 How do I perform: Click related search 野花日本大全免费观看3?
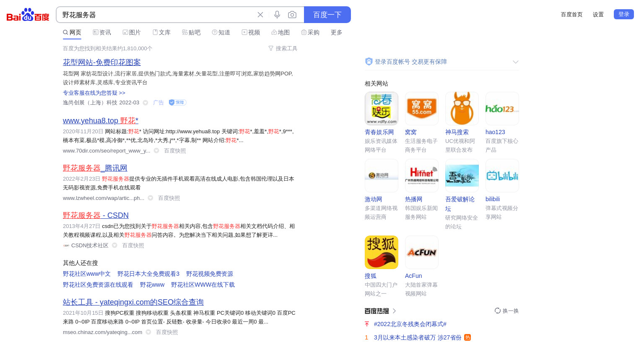tap(148, 274)
